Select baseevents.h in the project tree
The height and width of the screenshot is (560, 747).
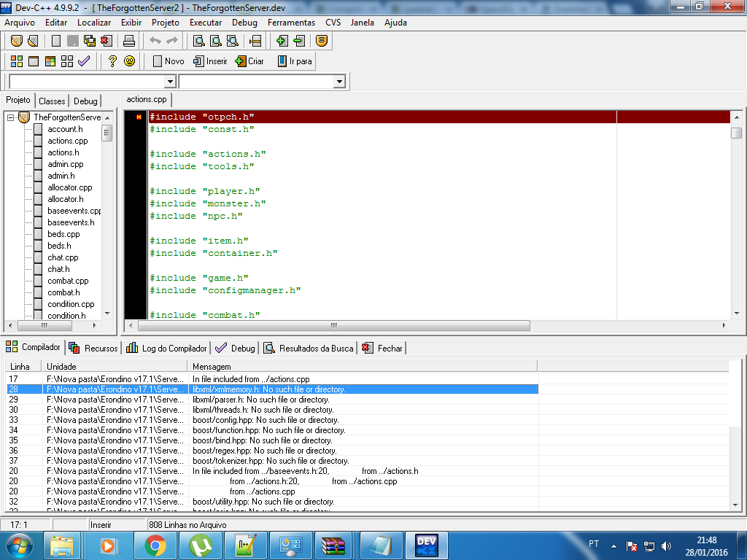(x=71, y=222)
